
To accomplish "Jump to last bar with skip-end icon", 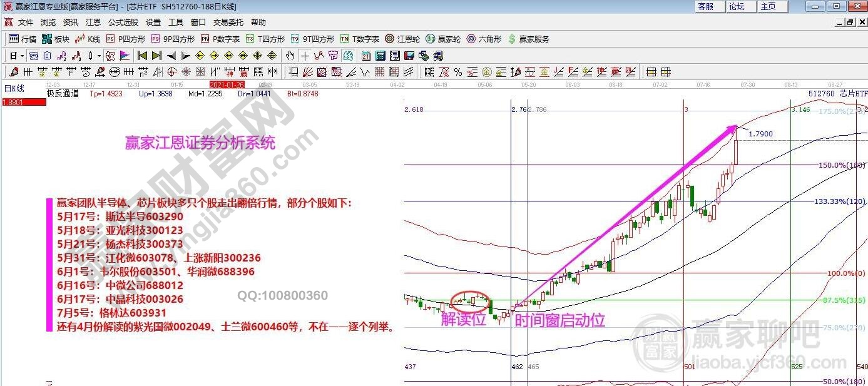I will point(157,56).
